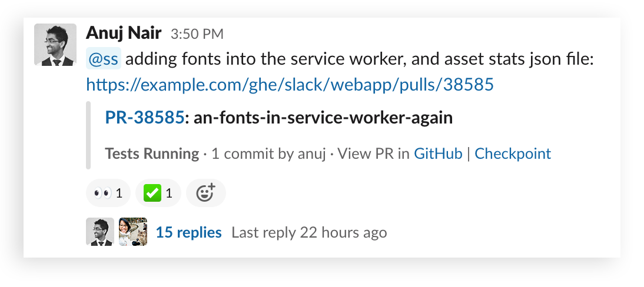Click the Tests Running status label
The width and height of the screenshot is (644, 287).
tap(152, 154)
